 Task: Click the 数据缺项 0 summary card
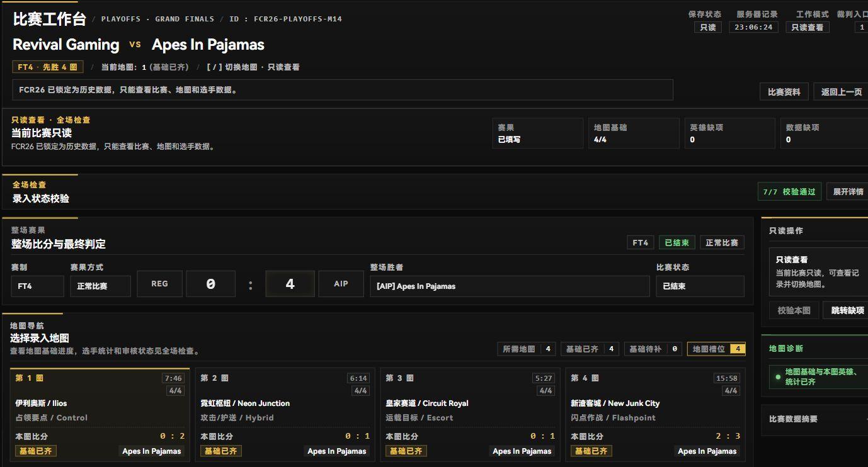point(823,133)
